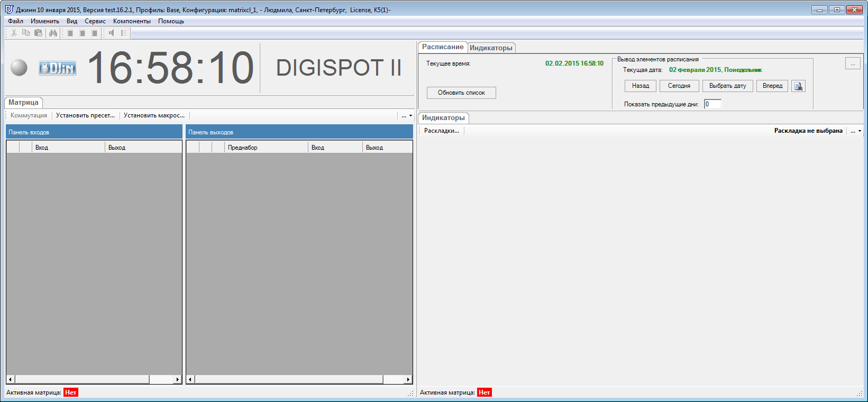This screenshot has width=868, height=402.
Task: Click the list-view icon right of the speaker
Action: pos(124,33)
